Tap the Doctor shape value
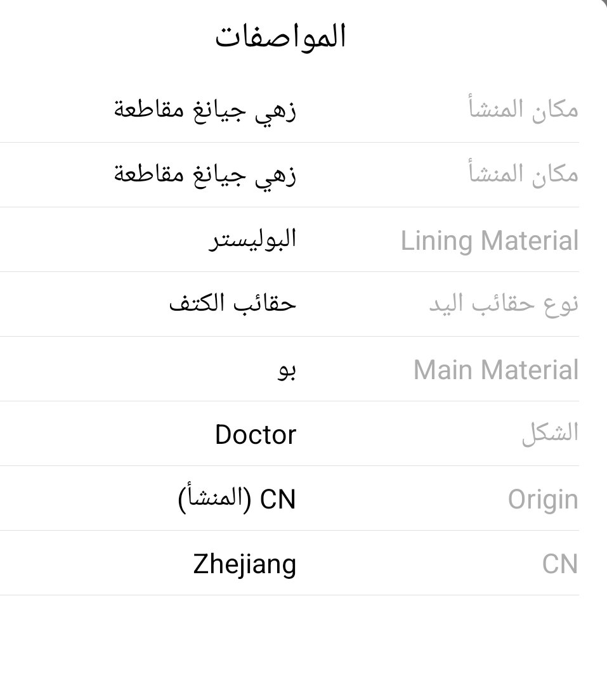 256,434
